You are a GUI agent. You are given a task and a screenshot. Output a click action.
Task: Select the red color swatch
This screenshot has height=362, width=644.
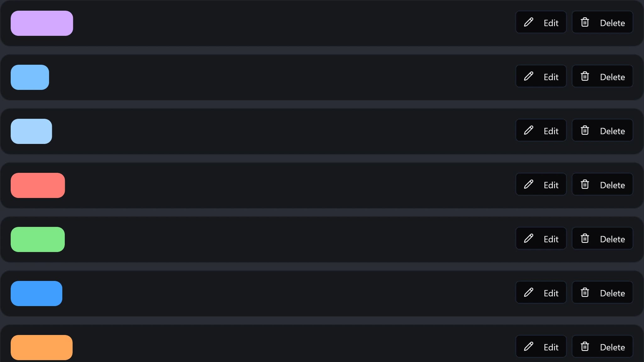[x=38, y=185]
